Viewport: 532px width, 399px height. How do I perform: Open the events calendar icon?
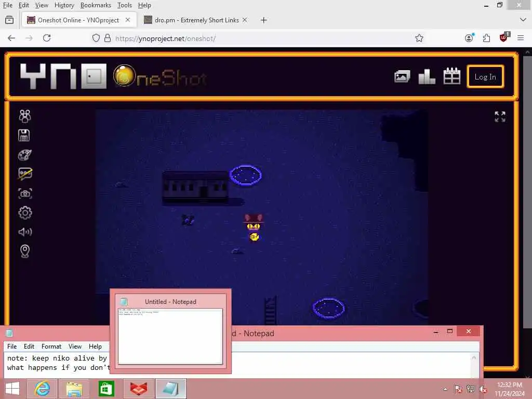(x=452, y=76)
